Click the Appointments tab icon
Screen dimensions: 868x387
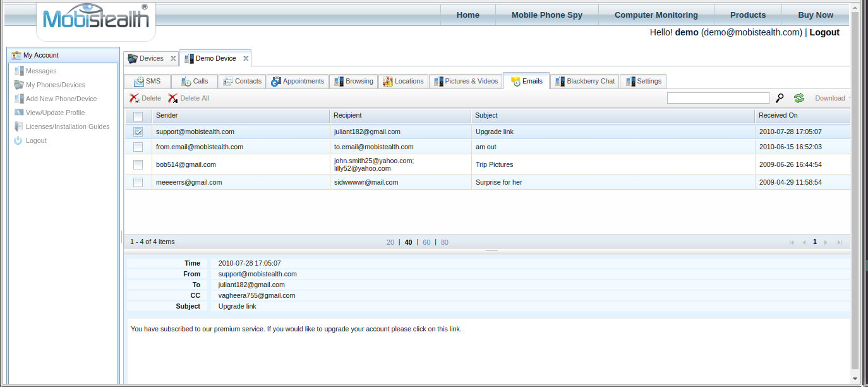point(276,82)
